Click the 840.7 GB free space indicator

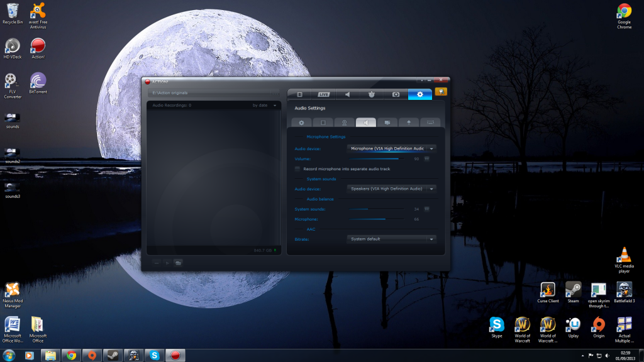265,250
